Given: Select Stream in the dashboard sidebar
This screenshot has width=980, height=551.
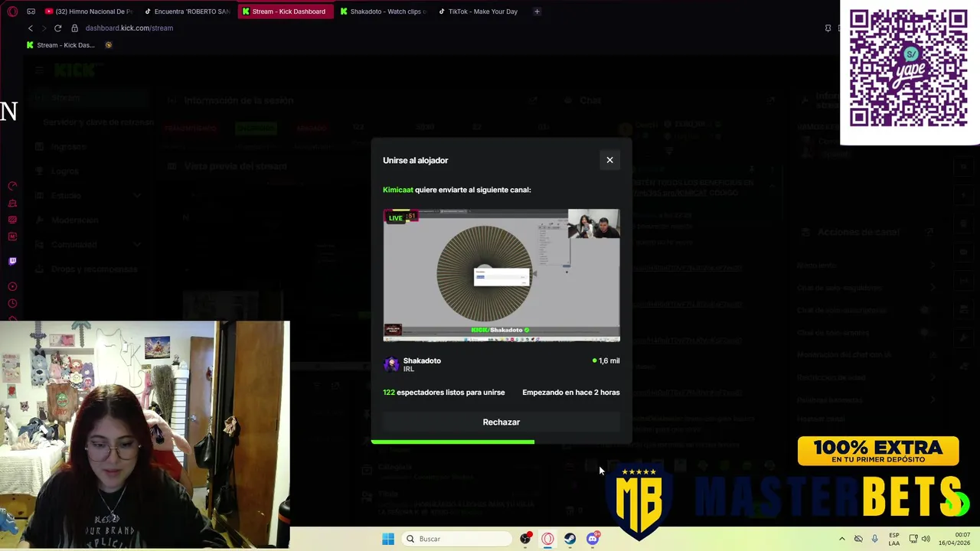Looking at the screenshot, I should [x=90, y=98].
